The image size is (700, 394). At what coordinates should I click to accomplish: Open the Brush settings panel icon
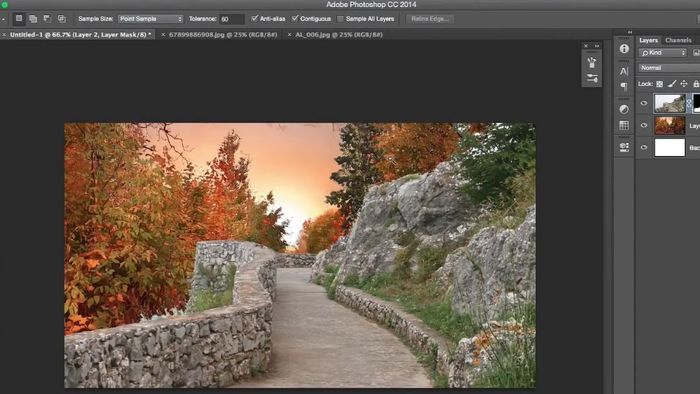pos(592,79)
